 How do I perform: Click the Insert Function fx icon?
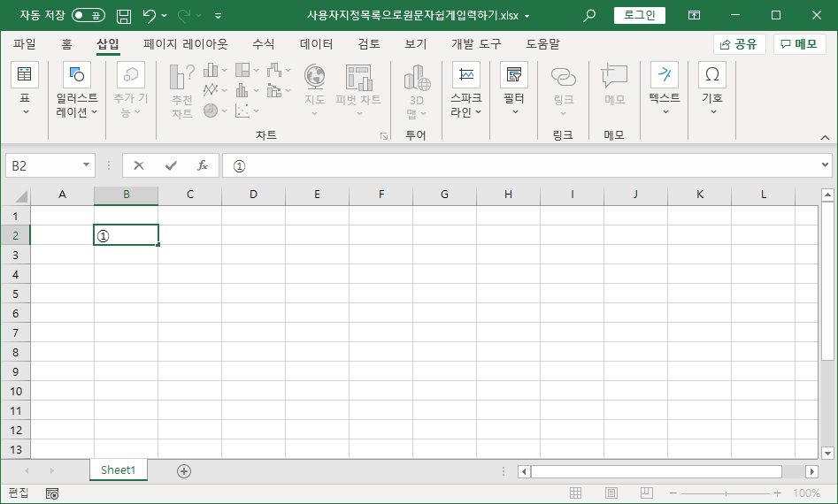(x=203, y=165)
